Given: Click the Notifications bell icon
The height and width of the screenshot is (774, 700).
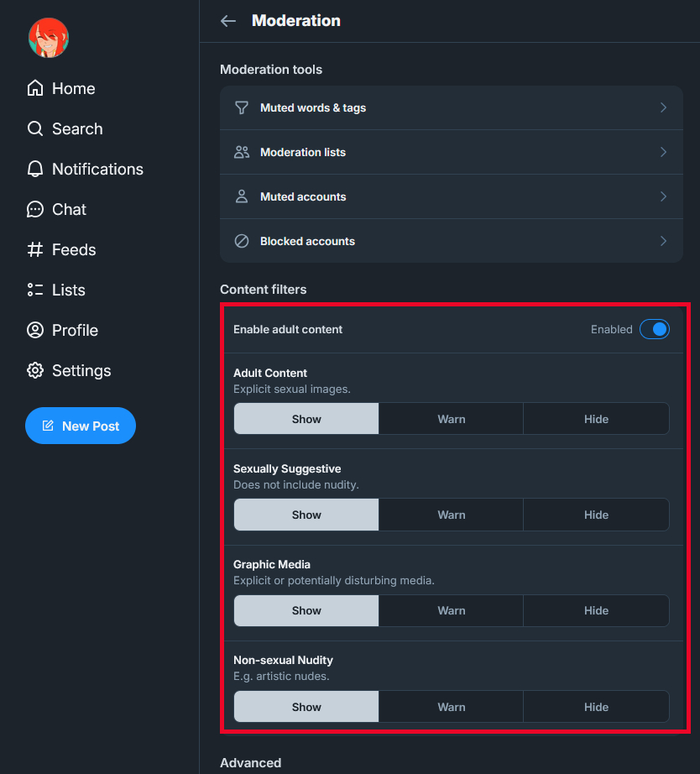Looking at the screenshot, I should click(35, 169).
